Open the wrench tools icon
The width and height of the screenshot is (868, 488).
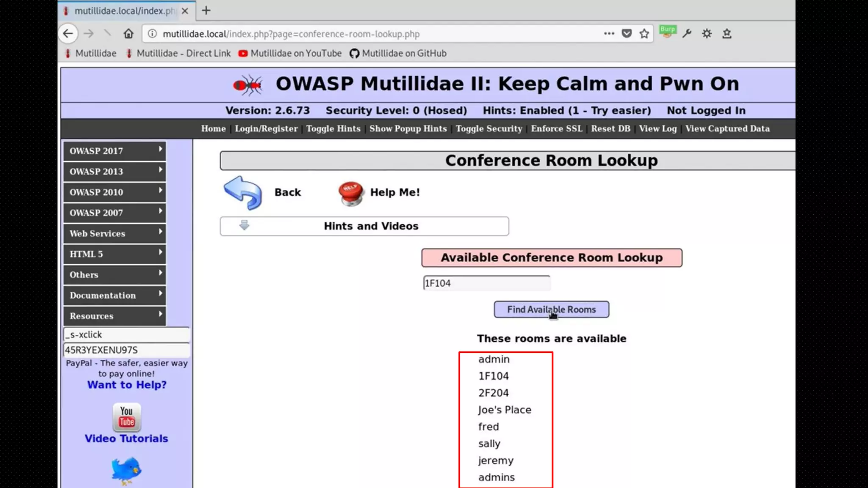point(687,34)
